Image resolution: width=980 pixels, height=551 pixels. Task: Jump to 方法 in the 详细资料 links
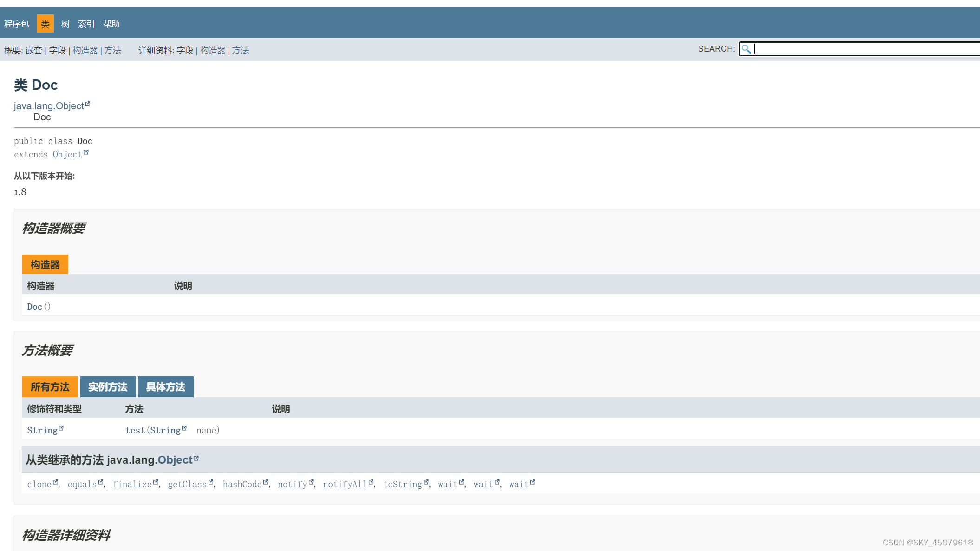coord(241,50)
